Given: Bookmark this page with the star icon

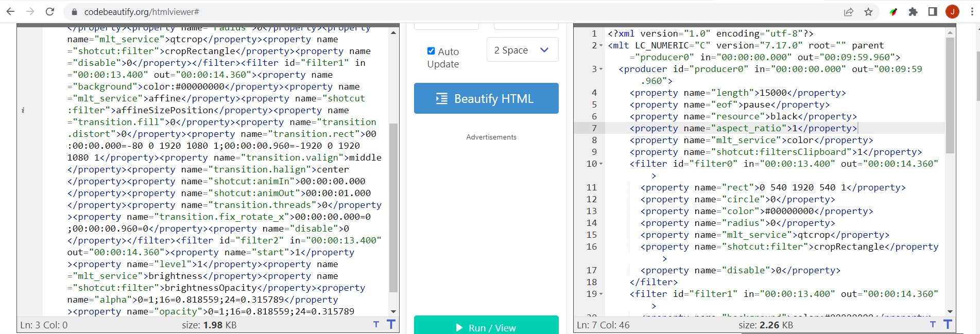Looking at the screenshot, I should tap(868, 12).
